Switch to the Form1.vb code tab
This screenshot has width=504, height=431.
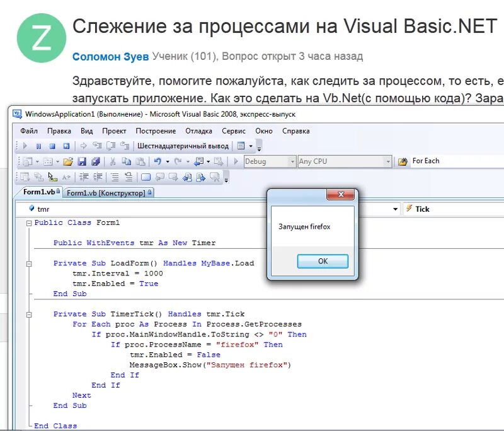[x=39, y=192]
